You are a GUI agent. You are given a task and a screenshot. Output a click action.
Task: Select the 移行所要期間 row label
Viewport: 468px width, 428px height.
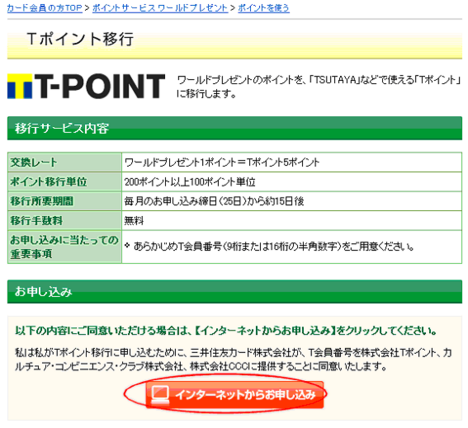(65, 201)
